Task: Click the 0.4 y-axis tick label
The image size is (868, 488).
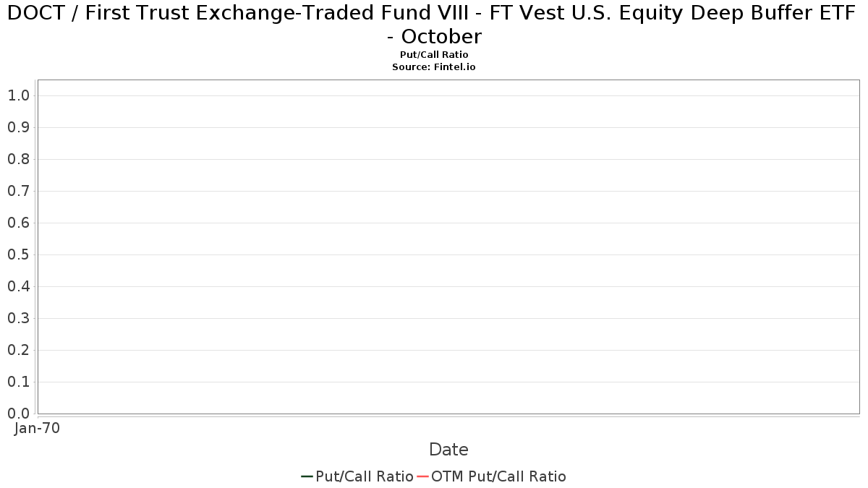Action: (x=18, y=286)
